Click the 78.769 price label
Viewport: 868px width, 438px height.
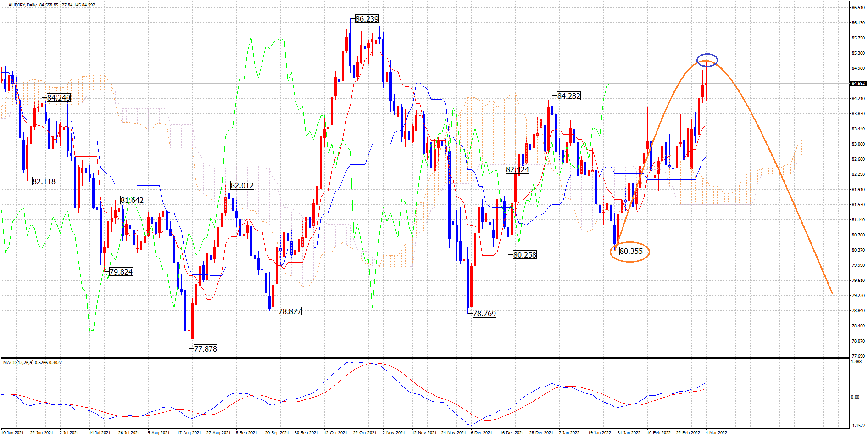pos(484,314)
